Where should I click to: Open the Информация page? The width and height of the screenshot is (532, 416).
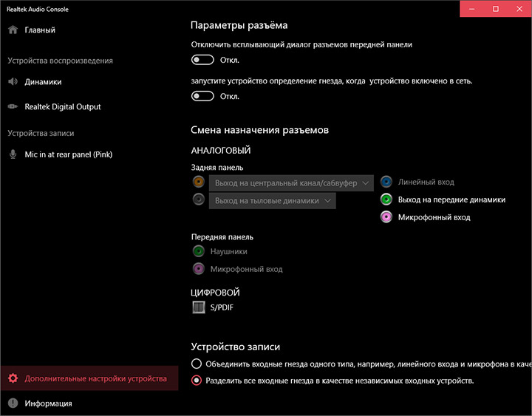[48, 403]
